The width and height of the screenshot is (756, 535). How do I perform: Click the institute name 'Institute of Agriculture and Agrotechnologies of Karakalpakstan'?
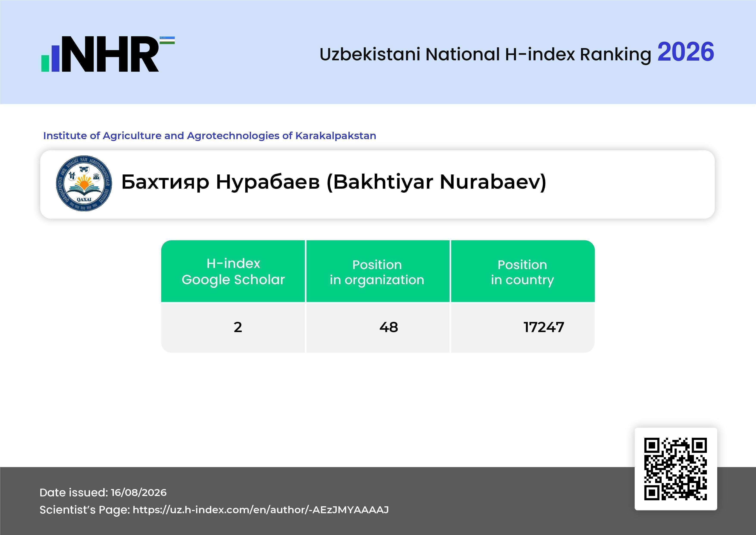210,136
